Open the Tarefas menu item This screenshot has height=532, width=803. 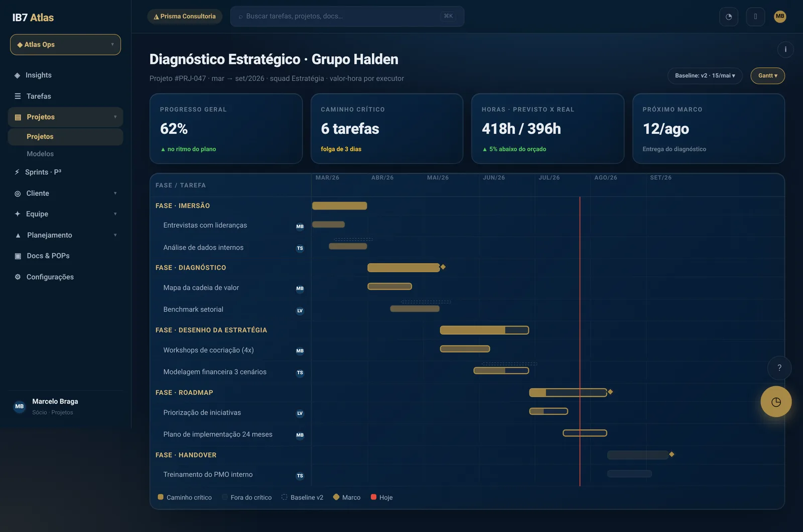click(65, 96)
